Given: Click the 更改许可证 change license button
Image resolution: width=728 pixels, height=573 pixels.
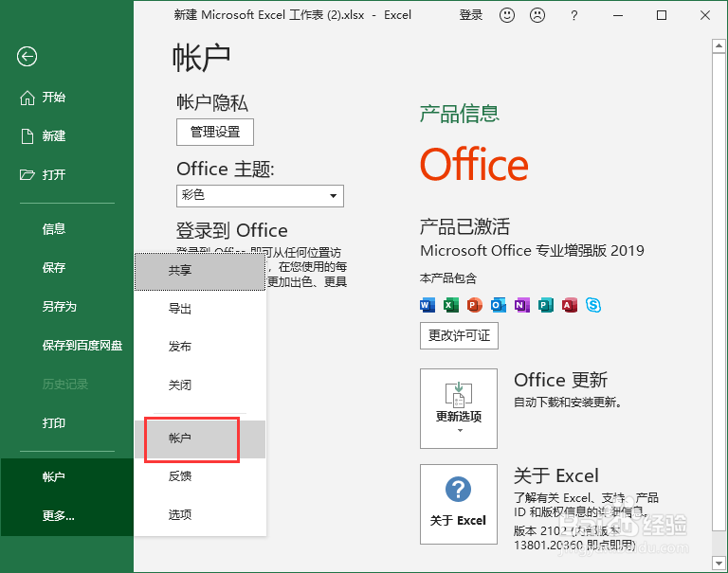Looking at the screenshot, I should (459, 335).
